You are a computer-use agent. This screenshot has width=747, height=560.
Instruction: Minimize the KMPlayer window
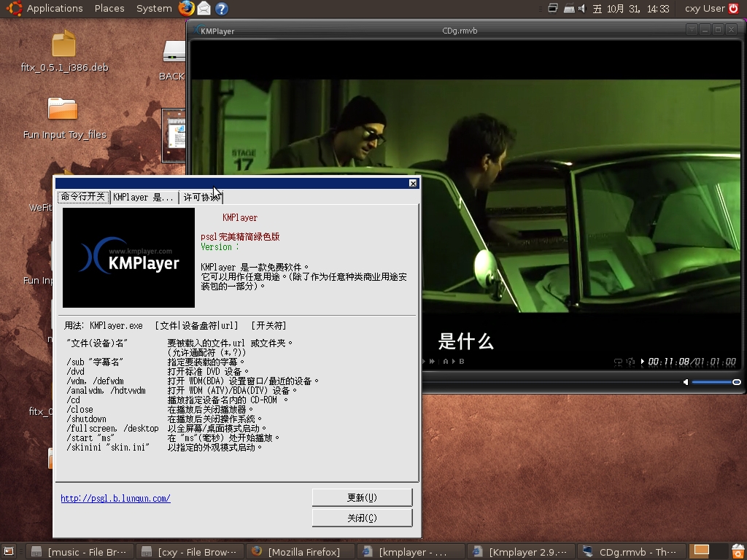click(x=705, y=29)
